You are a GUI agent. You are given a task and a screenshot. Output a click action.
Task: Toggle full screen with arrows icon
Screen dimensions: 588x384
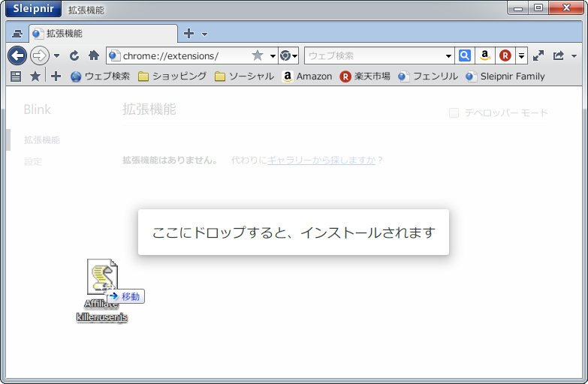(538, 55)
